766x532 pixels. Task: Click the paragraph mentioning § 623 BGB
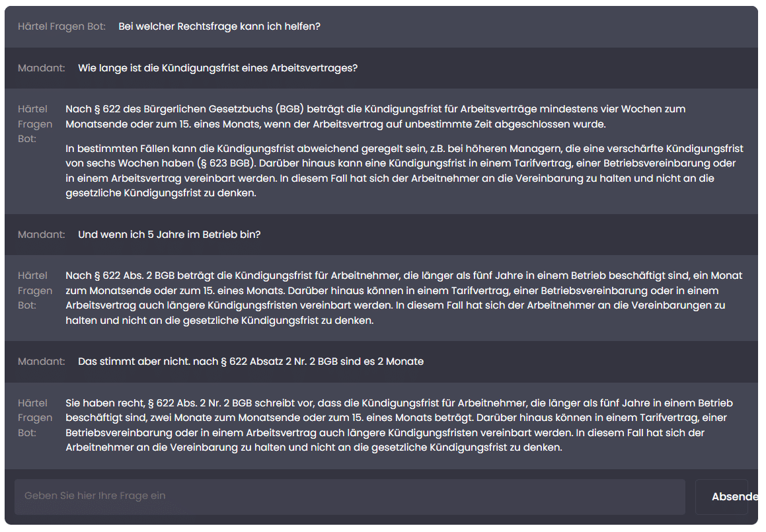click(x=404, y=171)
